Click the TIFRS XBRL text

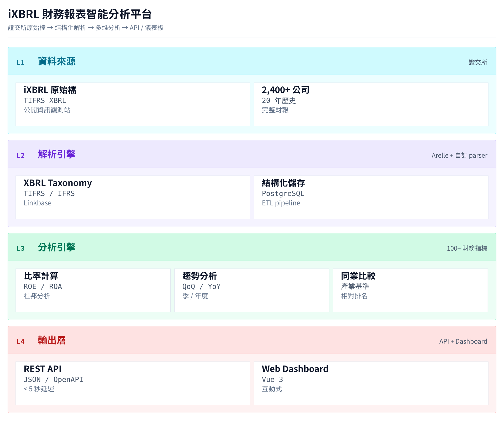tap(45, 101)
